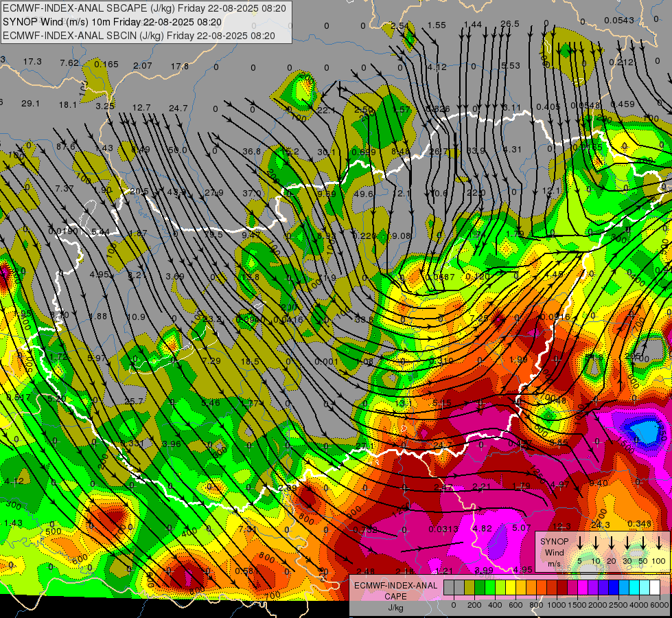Click the 0.517 value on the map
The height and width of the screenshot is (618, 672).
tap(19, 398)
